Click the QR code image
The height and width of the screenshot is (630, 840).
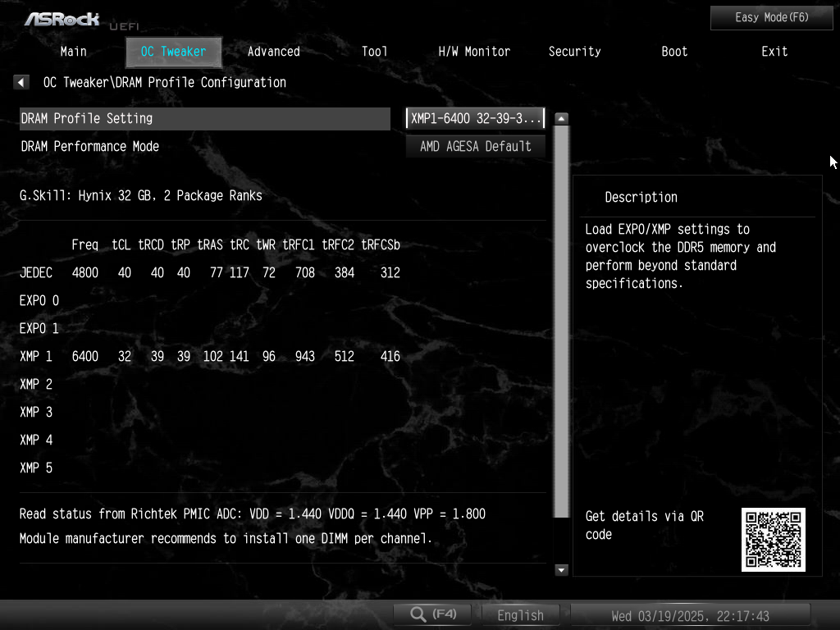(773, 540)
